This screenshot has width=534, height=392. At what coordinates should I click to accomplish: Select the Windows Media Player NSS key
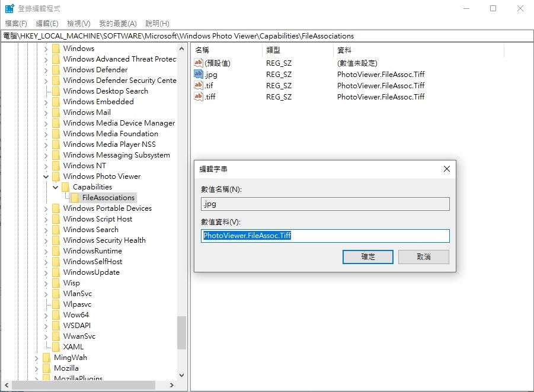coord(109,144)
